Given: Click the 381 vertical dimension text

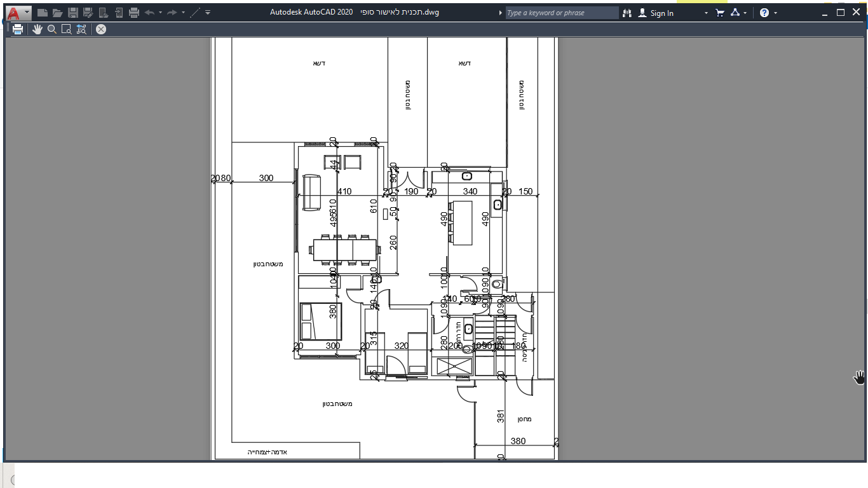Looking at the screenshot, I should (x=501, y=416).
